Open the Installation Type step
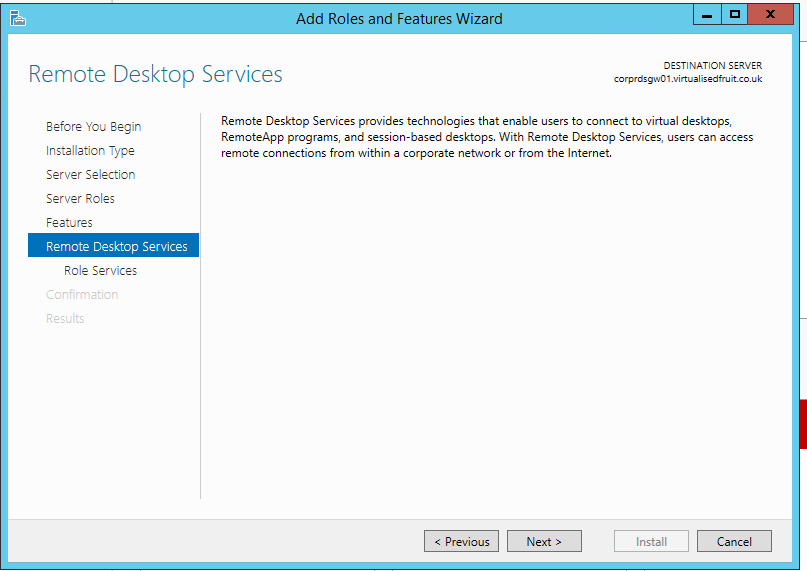 coord(90,151)
